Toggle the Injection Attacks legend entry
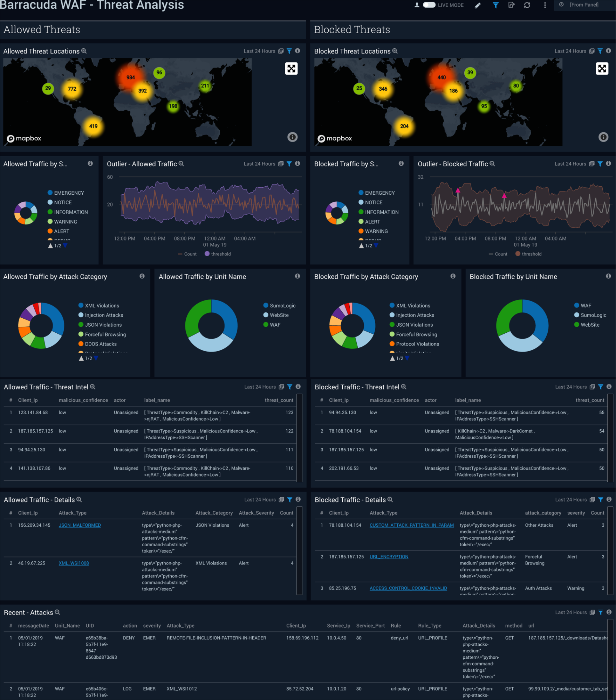The height and width of the screenshot is (700, 616). 104,315
